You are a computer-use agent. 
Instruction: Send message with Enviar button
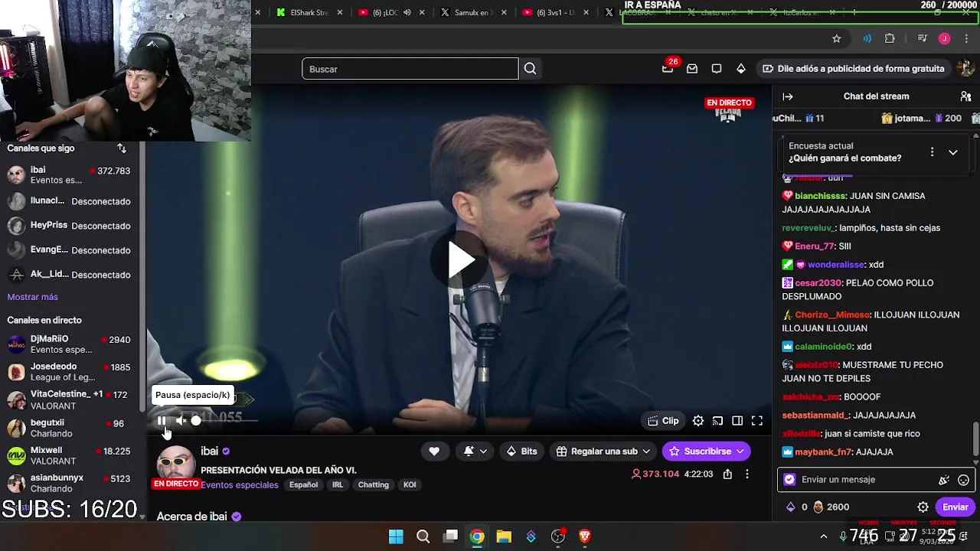coord(955,507)
